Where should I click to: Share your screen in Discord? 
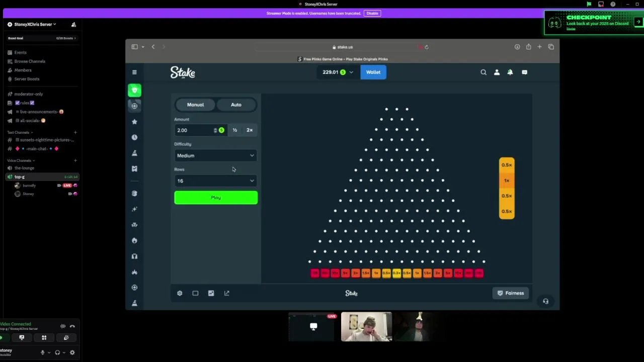pos(22,338)
